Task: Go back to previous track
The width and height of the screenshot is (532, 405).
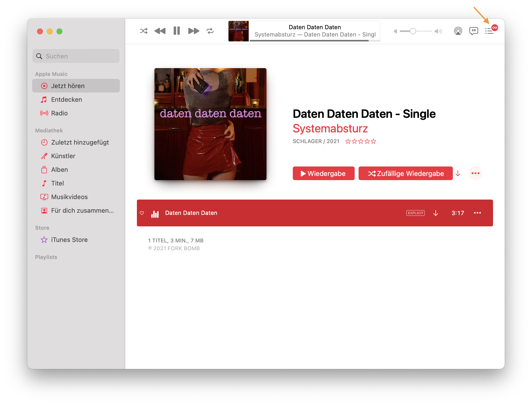Action: pos(160,31)
